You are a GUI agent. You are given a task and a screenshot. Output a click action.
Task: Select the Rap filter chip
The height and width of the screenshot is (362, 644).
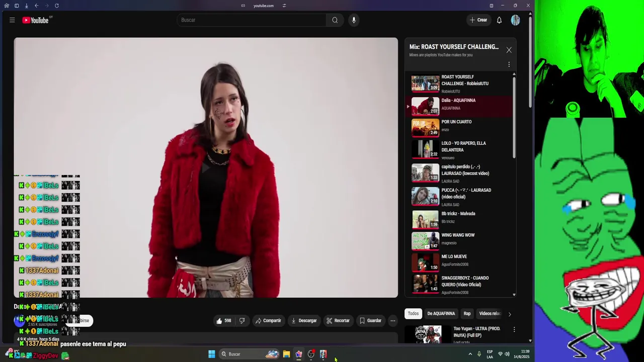tap(467, 314)
